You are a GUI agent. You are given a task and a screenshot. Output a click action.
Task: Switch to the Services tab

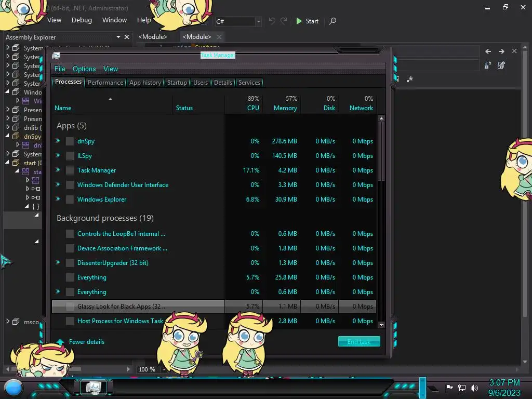pyautogui.click(x=249, y=83)
